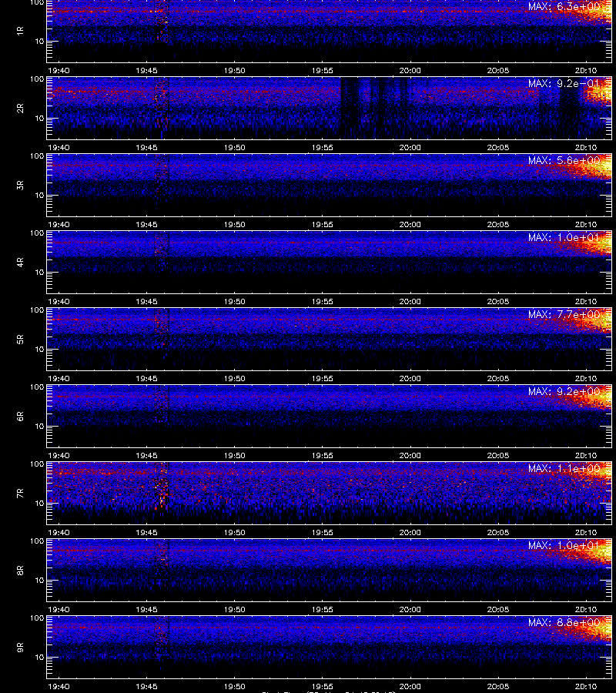Screen dimensions: 616x693
Task: Click the 20:00 time label under 5R
Action: coord(410,378)
